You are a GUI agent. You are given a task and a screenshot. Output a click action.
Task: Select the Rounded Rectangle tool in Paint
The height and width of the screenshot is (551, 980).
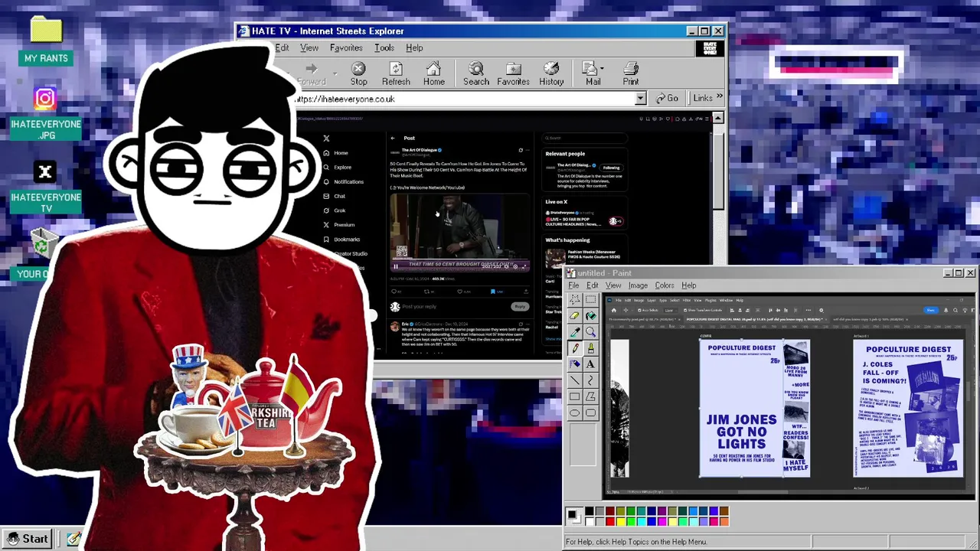pos(590,412)
